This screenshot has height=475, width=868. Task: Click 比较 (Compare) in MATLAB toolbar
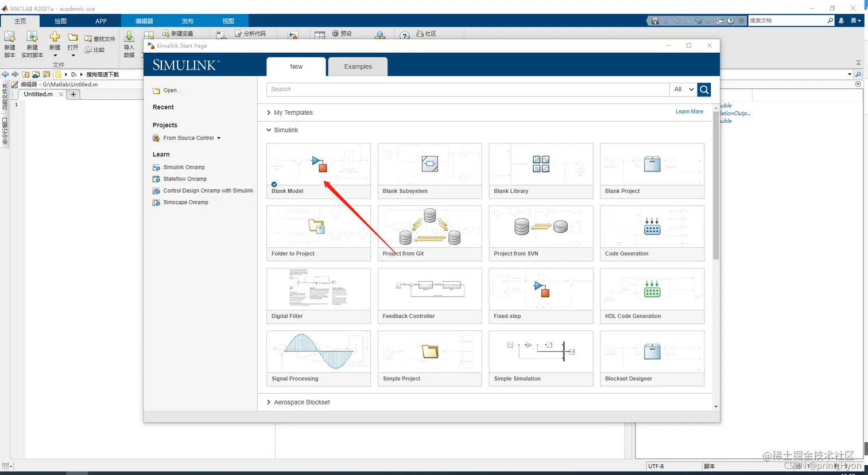tap(95, 50)
